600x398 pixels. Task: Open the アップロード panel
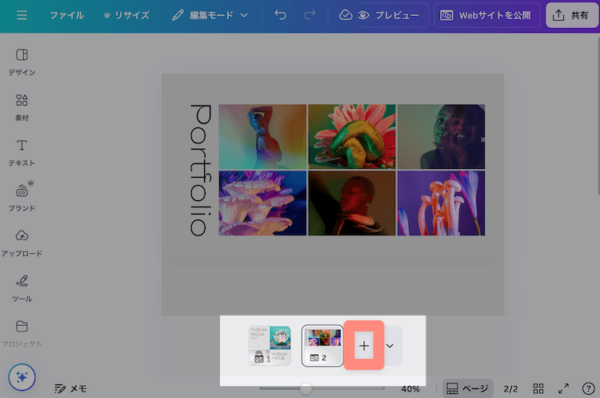[x=22, y=243]
